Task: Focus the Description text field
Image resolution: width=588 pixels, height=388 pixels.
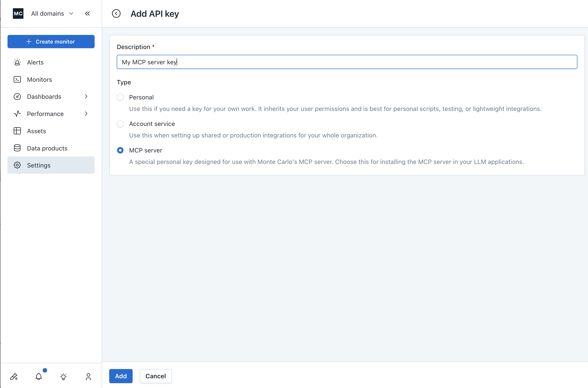Action: (x=347, y=62)
